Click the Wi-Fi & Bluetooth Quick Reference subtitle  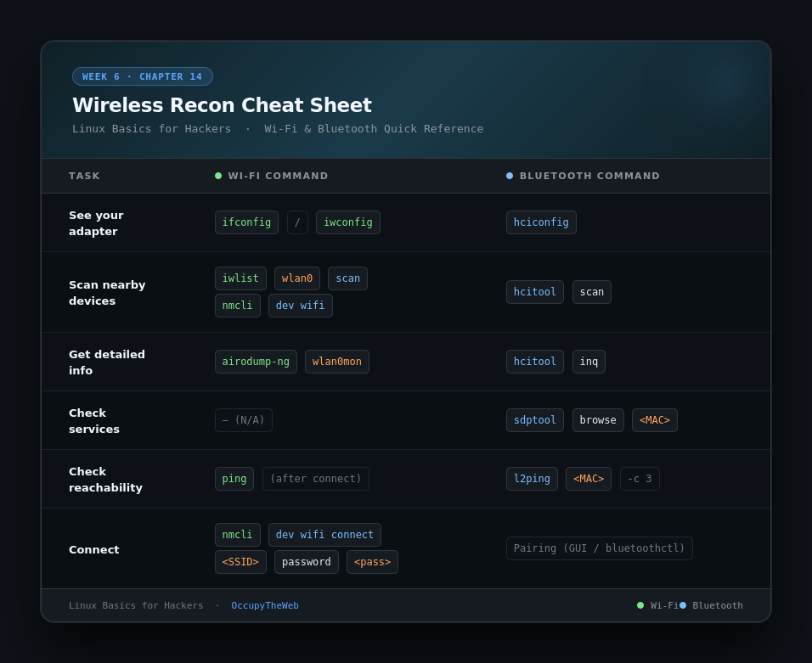(x=374, y=129)
